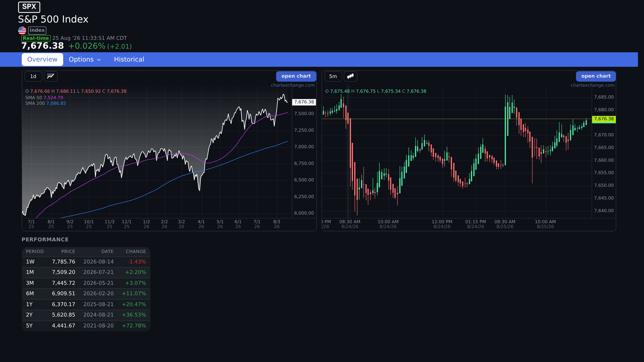Viewport: 644px width, 362px height.
Task: Click the 3M date 2026-05-21
Action: [x=98, y=283]
